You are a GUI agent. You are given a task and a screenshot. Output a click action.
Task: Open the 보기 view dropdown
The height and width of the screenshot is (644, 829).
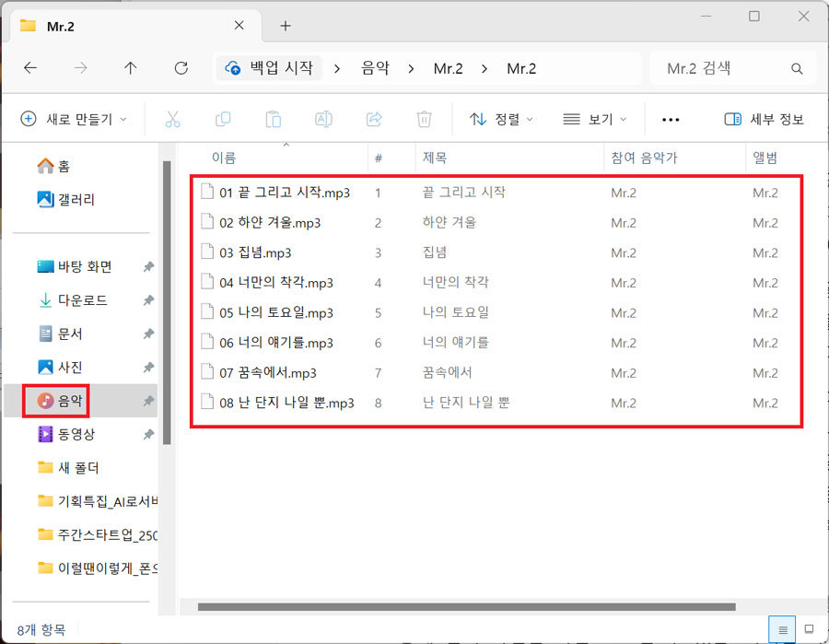point(594,119)
